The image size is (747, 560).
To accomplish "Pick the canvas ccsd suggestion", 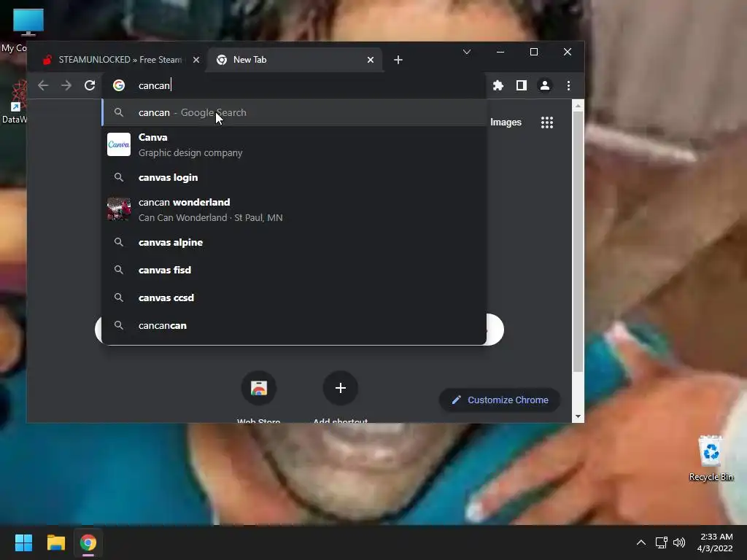I will 295,297.
